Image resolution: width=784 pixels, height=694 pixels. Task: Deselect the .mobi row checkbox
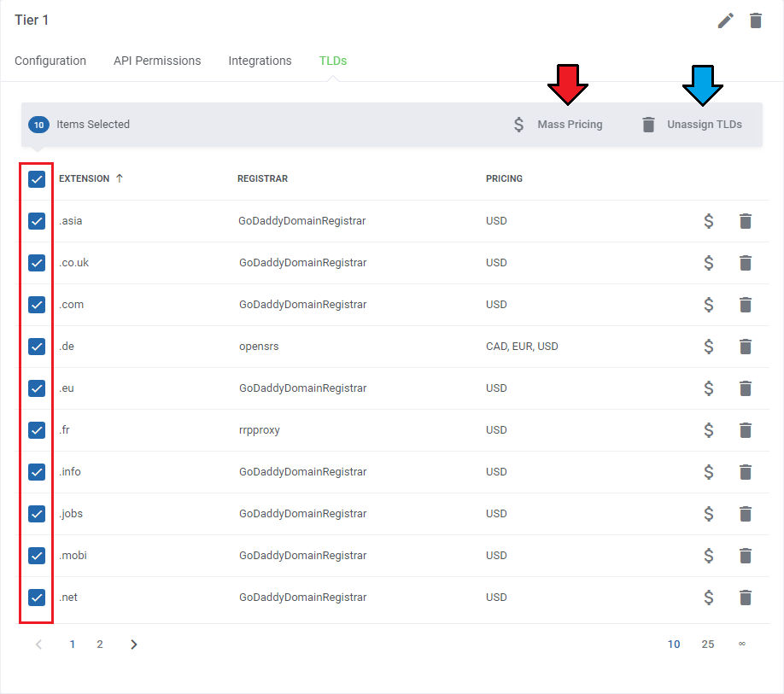point(37,556)
